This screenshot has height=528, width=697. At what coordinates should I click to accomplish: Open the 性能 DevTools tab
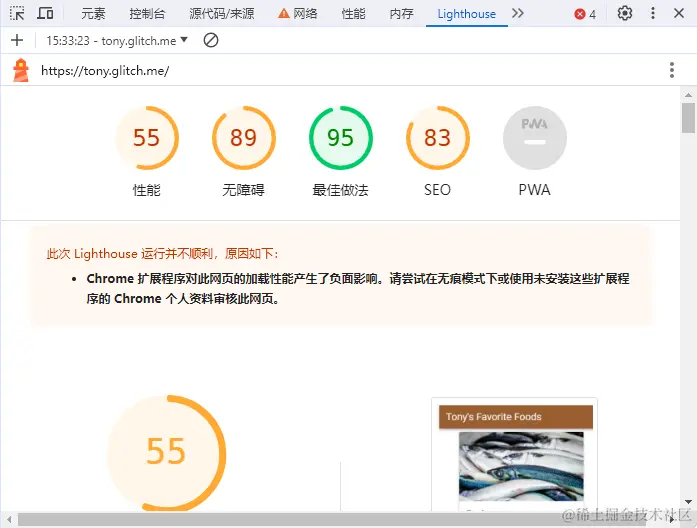pyautogui.click(x=353, y=14)
